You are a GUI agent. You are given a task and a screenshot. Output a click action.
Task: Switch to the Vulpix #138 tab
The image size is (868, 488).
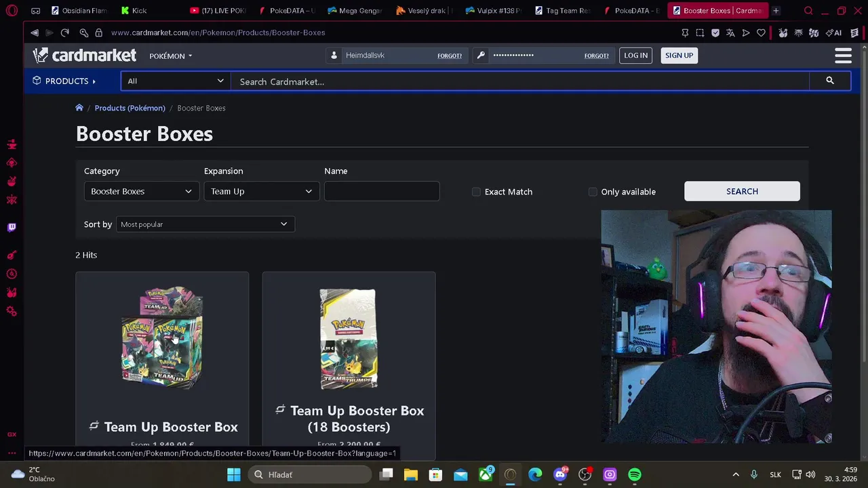493,11
